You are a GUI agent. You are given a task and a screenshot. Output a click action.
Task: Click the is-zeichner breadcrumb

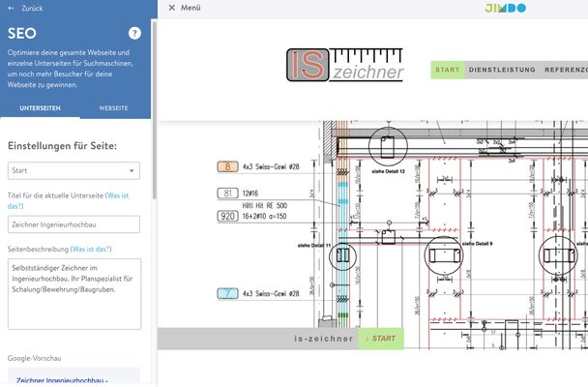click(324, 339)
